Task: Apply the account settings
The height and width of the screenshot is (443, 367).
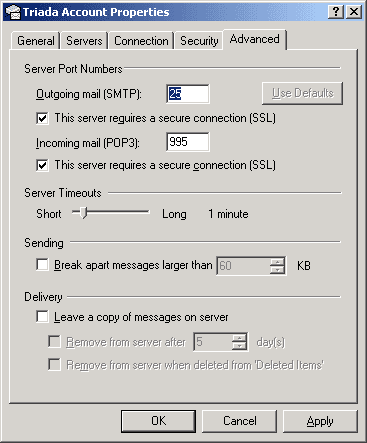Action: click(x=320, y=421)
